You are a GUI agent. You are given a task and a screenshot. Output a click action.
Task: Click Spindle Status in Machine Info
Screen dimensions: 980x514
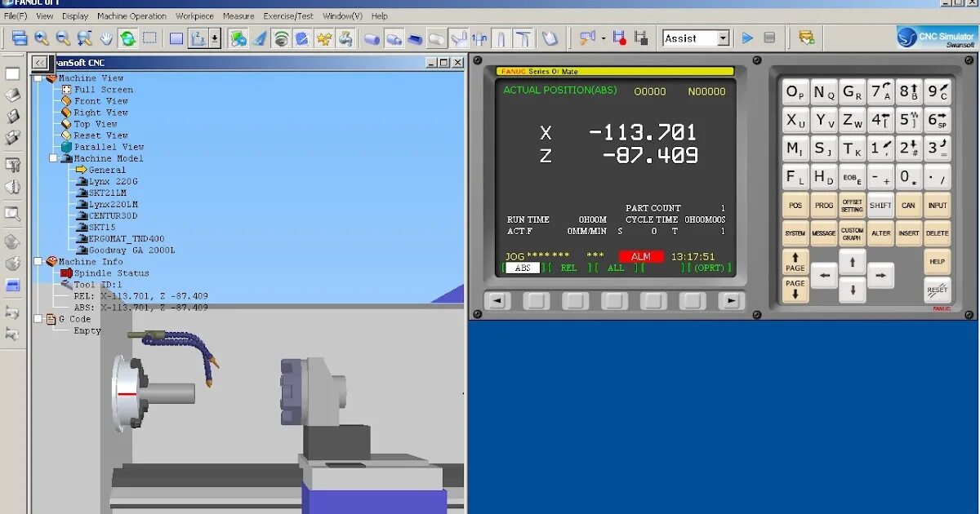click(x=111, y=273)
